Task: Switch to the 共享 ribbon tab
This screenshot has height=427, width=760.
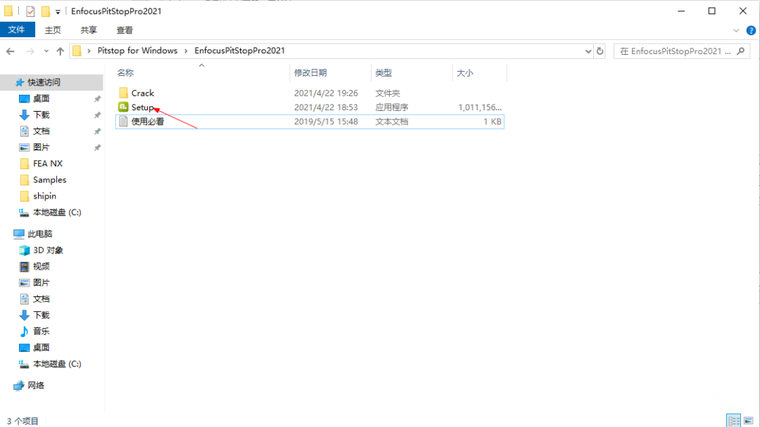Action: coord(89,30)
